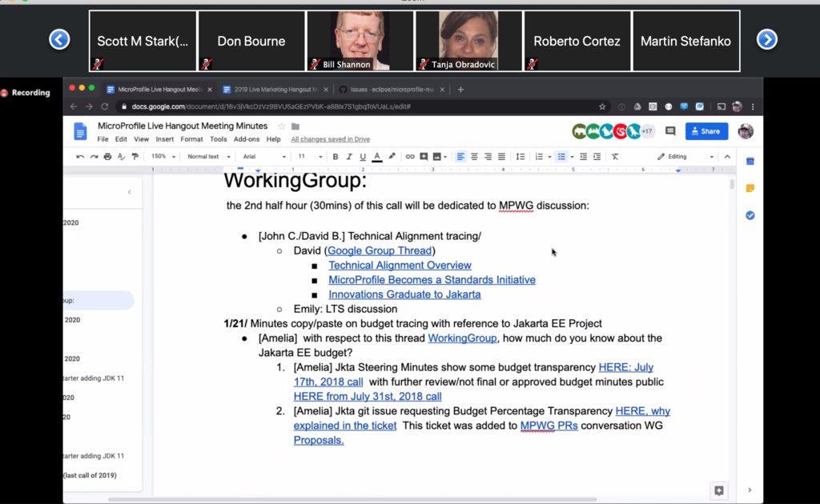Open the Insert menu

click(x=164, y=139)
